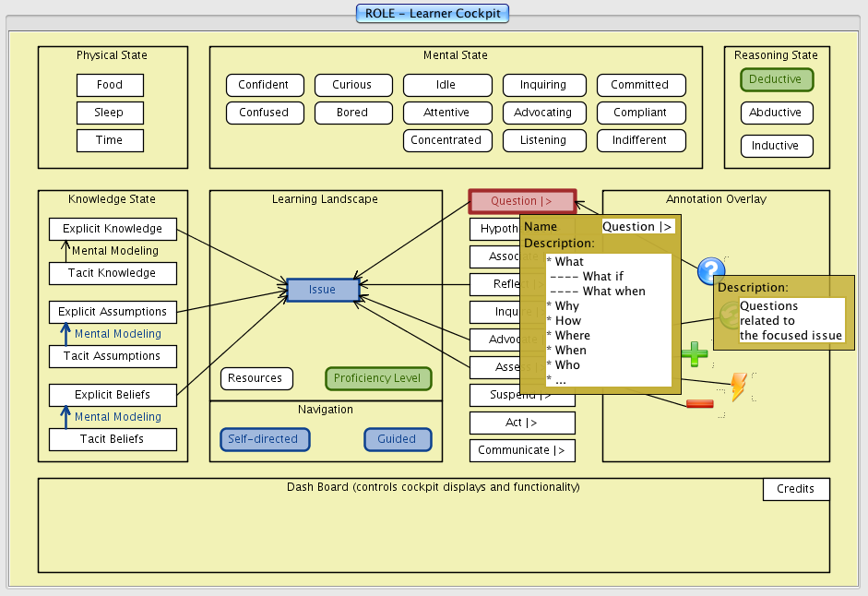Toggle the Deductive reasoning state
This screenshot has height=596, width=868.
(x=776, y=80)
